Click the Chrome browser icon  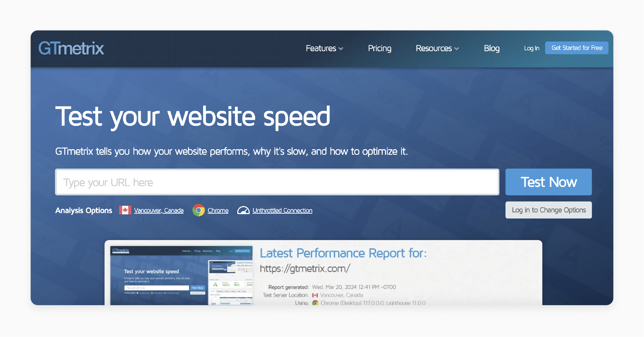(x=198, y=210)
